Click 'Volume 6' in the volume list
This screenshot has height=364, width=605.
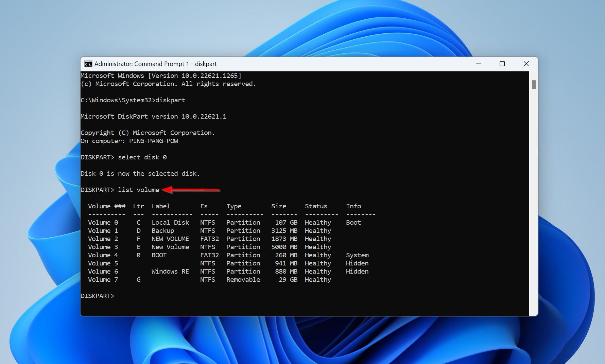[103, 272]
